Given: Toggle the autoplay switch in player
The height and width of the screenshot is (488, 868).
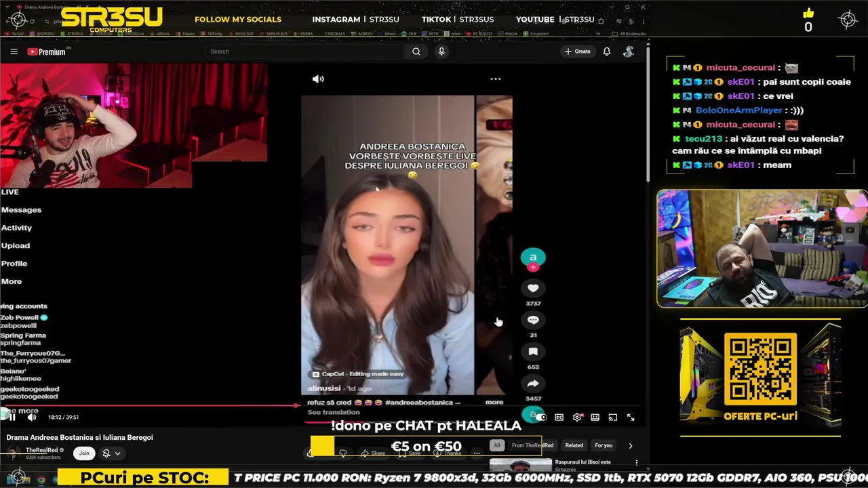Looking at the screenshot, I should coord(540,418).
